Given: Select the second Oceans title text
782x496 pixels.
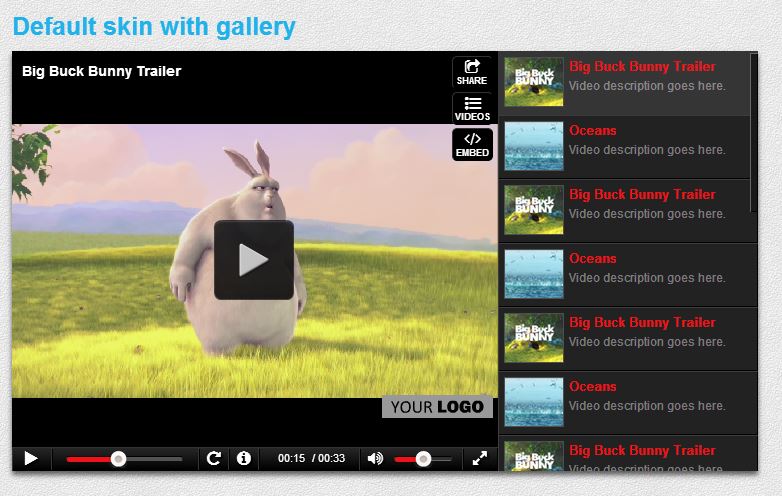Looking at the screenshot, I should pos(592,258).
